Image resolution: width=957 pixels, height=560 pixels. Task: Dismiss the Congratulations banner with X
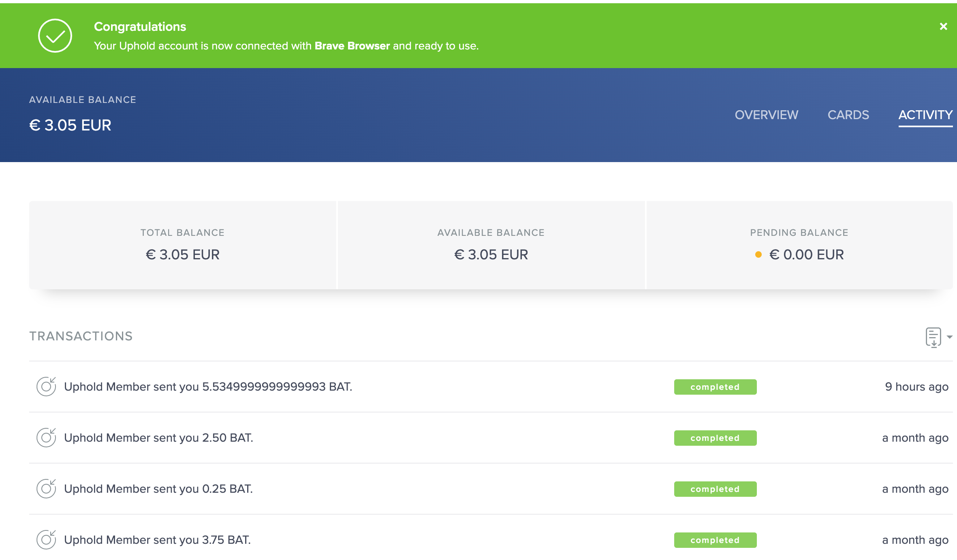pyautogui.click(x=943, y=26)
